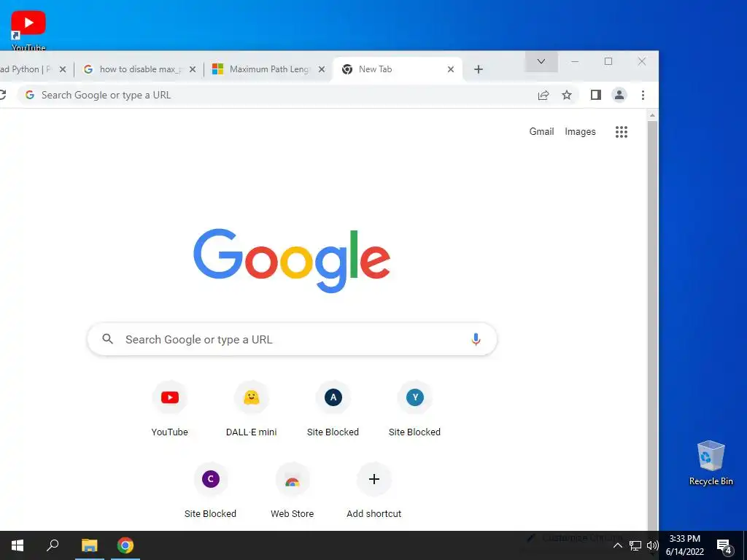Click the share this page icon

coord(543,96)
